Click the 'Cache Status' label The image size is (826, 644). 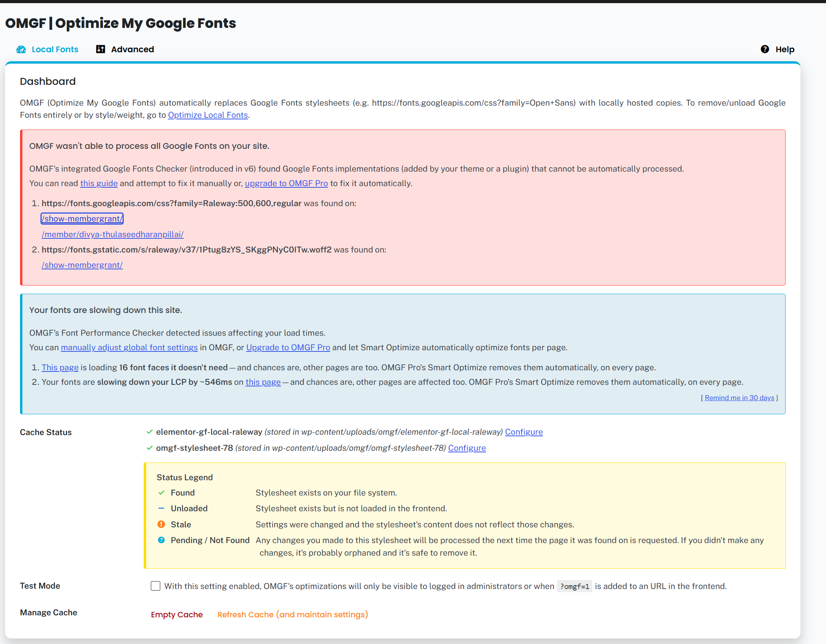(x=46, y=432)
